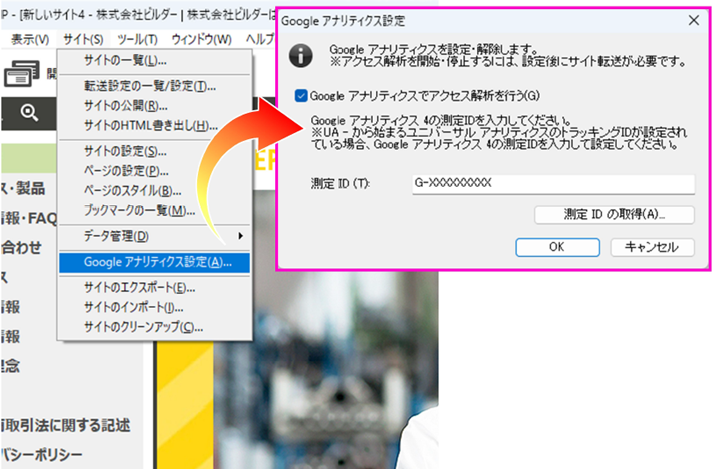
Task: Select Google アナリティクス設定(A) menu entry
Action: click(x=157, y=262)
